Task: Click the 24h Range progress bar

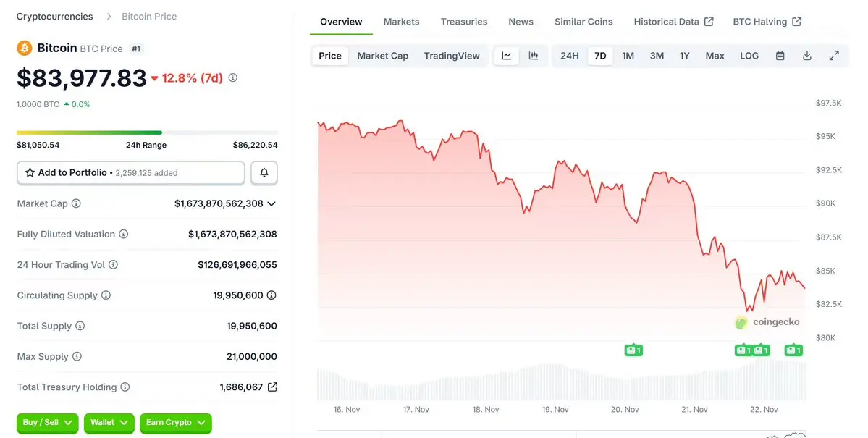Action: pyautogui.click(x=147, y=132)
